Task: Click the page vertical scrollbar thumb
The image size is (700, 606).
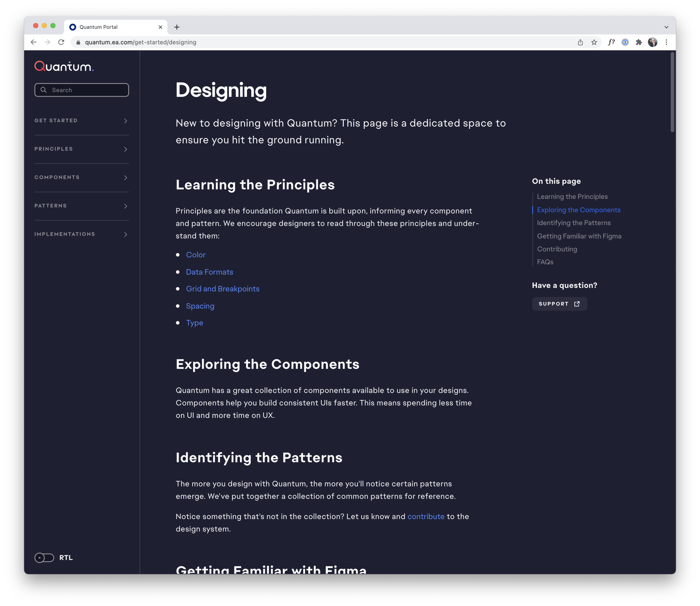Action: pyautogui.click(x=672, y=92)
